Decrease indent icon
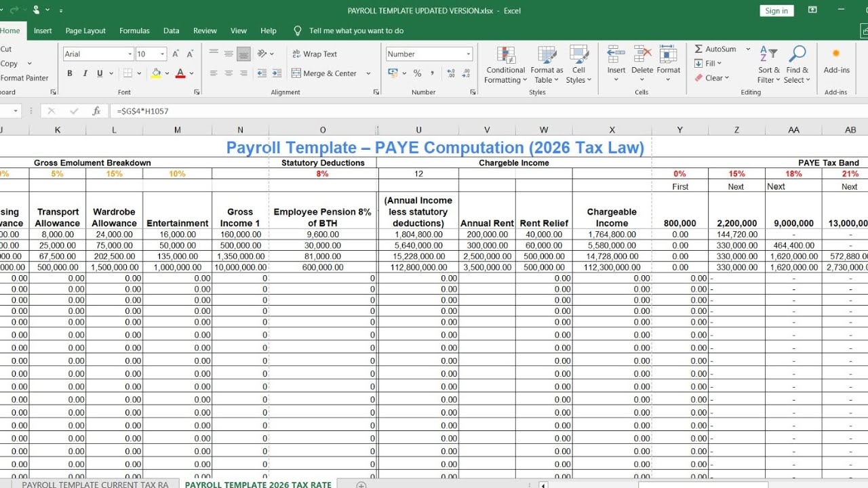The image size is (868, 488). tap(261, 73)
